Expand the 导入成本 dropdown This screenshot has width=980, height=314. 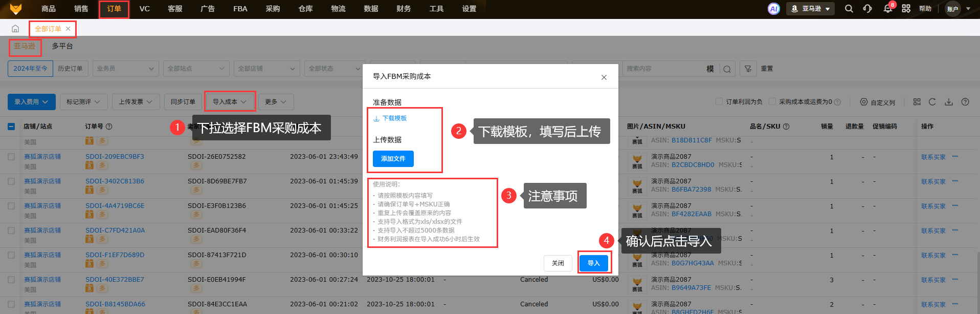[x=230, y=102]
